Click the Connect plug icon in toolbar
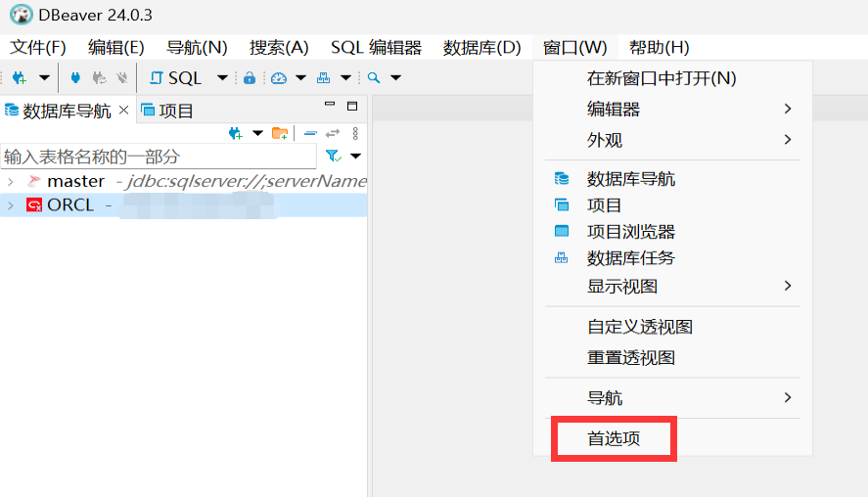Image resolution: width=868 pixels, height=497 pixels. coord(75,78)
